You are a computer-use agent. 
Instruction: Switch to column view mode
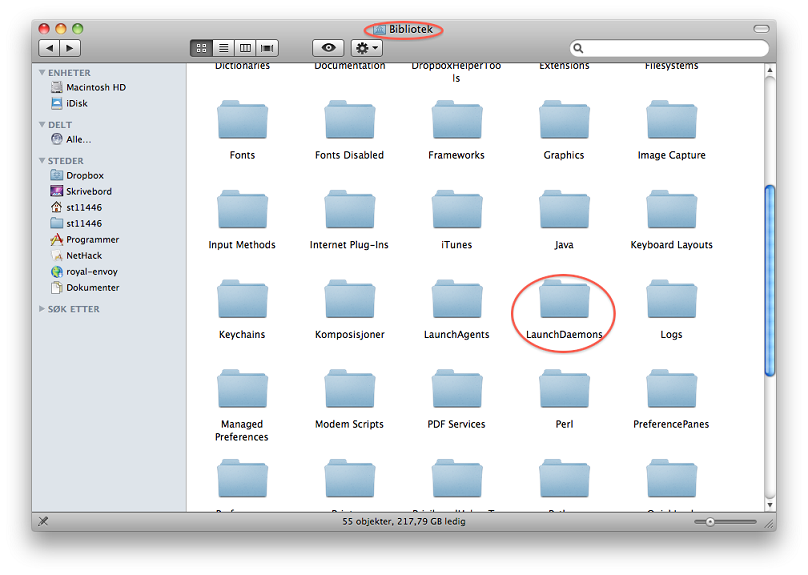245,48
